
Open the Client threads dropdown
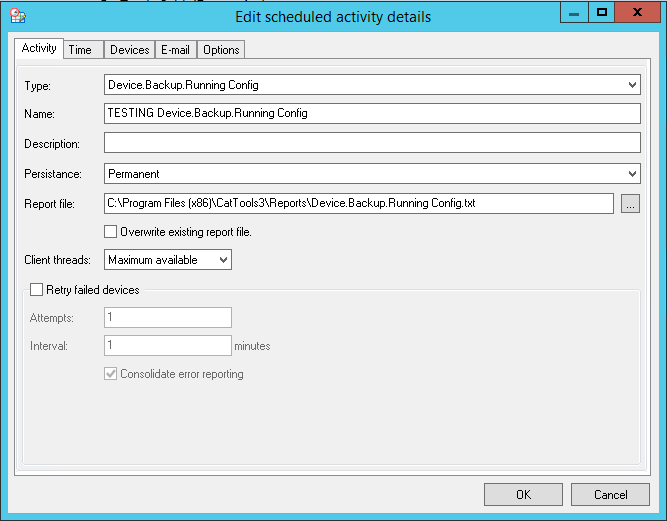tap(223, 259)
